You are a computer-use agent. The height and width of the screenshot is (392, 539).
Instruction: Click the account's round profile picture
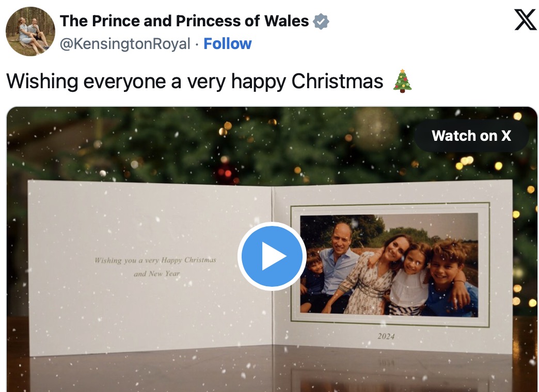pyautogui.click(x=30, y=31)
